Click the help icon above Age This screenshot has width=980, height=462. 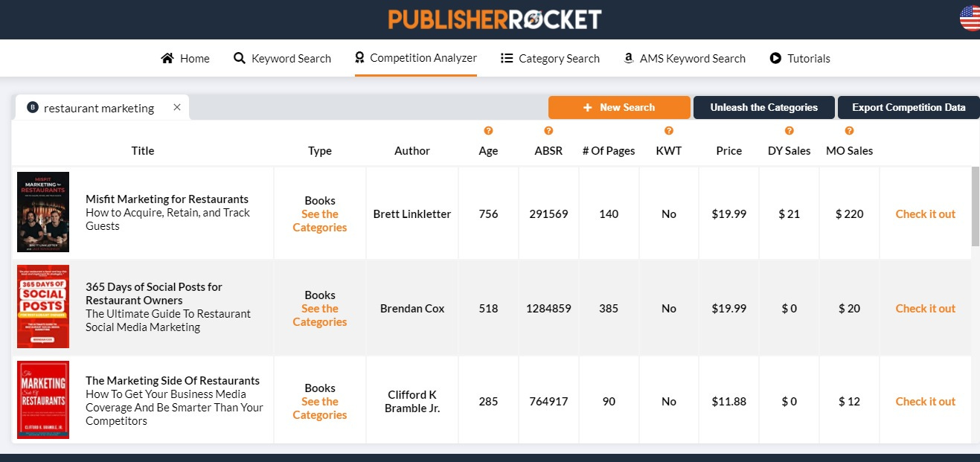click(x=488, y=131)
